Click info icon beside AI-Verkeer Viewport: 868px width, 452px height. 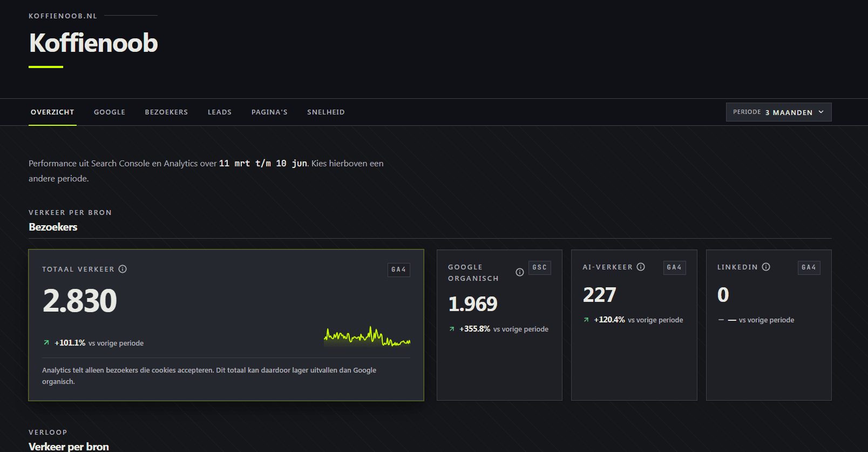(x=641, y=267)
